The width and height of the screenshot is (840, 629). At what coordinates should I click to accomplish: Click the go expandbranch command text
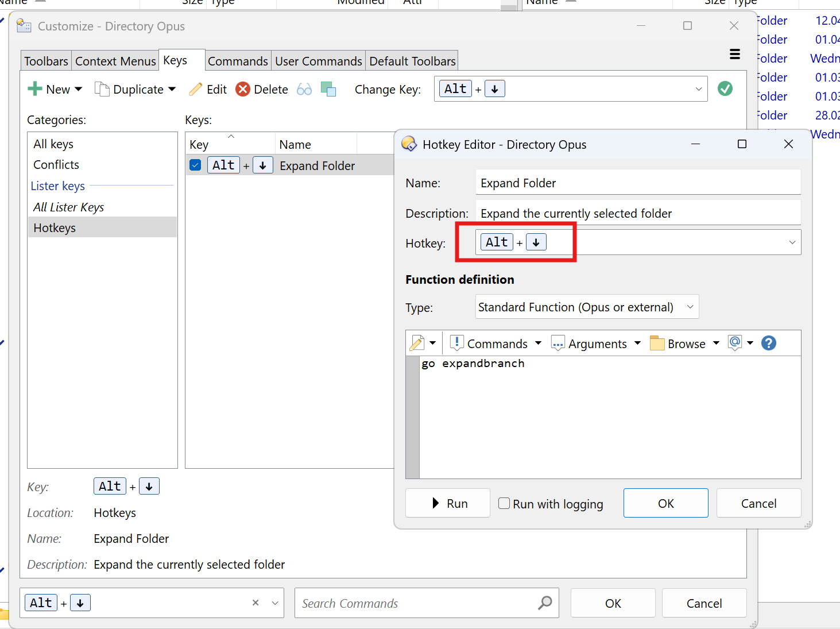(x=473, y=364)
